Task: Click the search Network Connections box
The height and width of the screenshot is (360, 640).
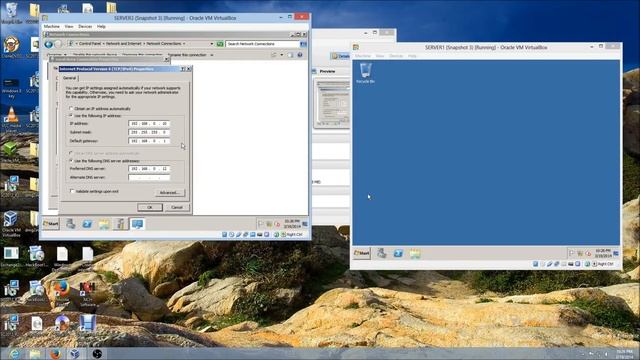Action: coord(262,44)
